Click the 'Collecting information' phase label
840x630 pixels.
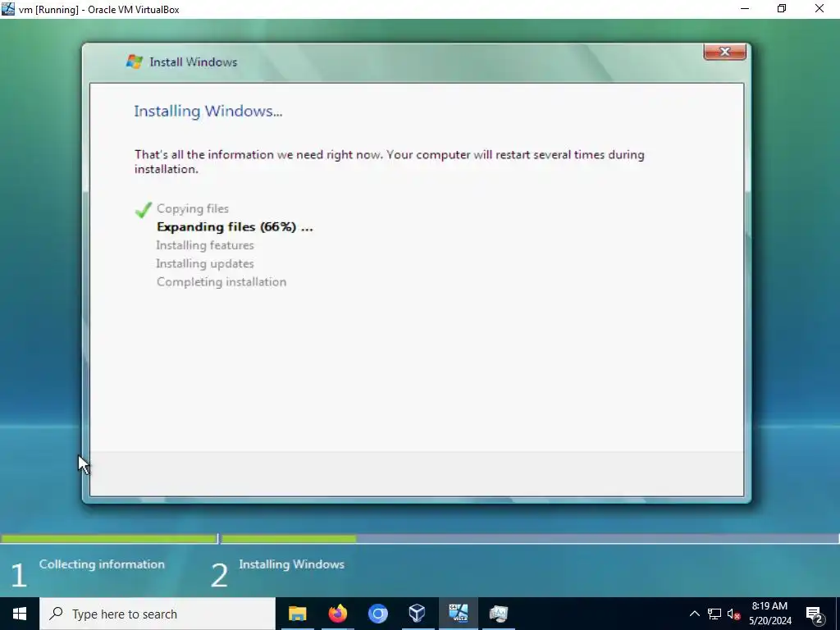pos(102,564)
